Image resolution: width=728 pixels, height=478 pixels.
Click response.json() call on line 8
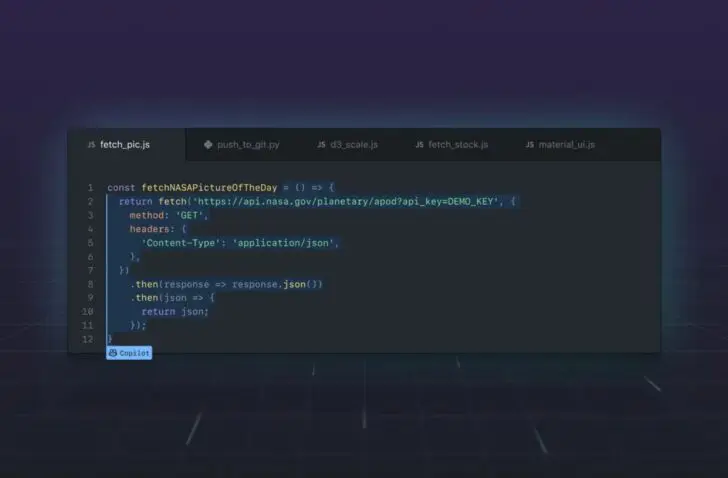point(277,284)
